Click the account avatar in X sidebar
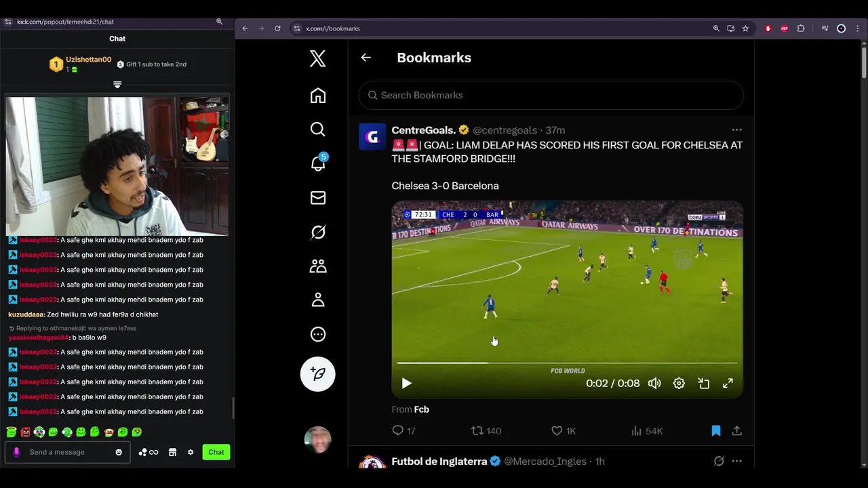This screenshot has width=868, height=488. (317, 440)
